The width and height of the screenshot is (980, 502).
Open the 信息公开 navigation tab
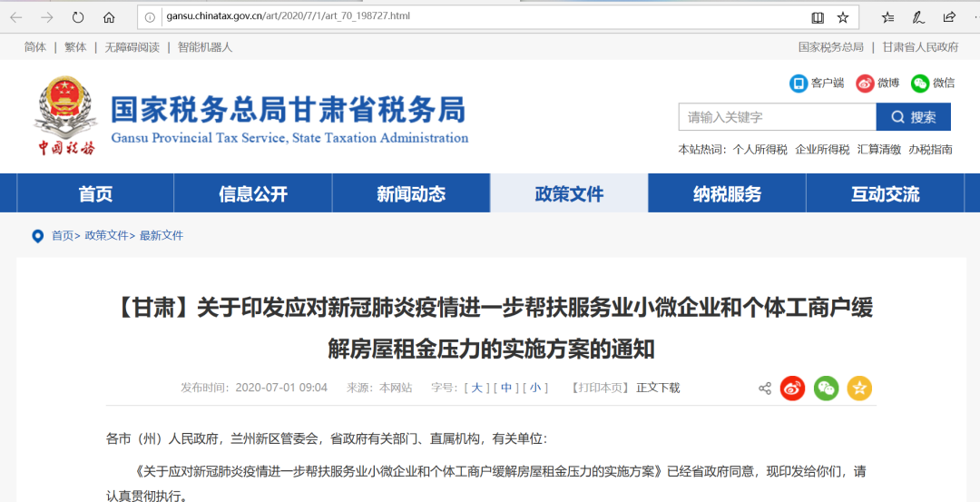[252, 193]
